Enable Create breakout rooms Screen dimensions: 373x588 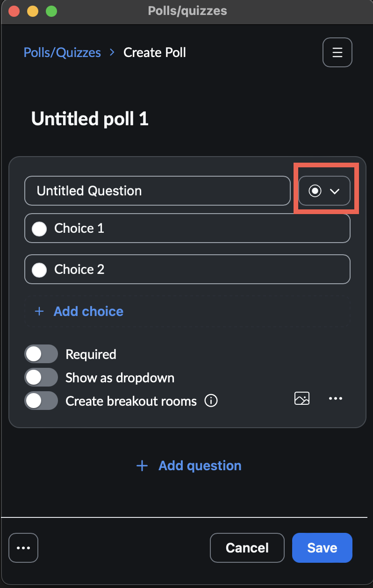coord(41,401)
